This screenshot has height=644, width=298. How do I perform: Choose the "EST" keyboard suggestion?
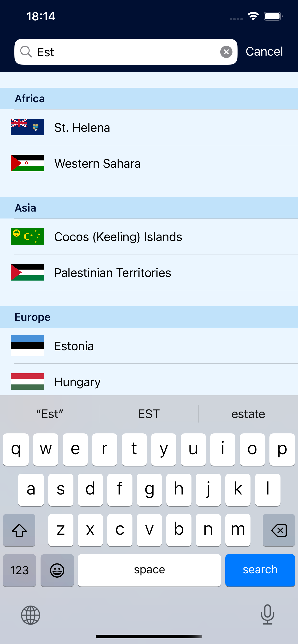point(149,414)
